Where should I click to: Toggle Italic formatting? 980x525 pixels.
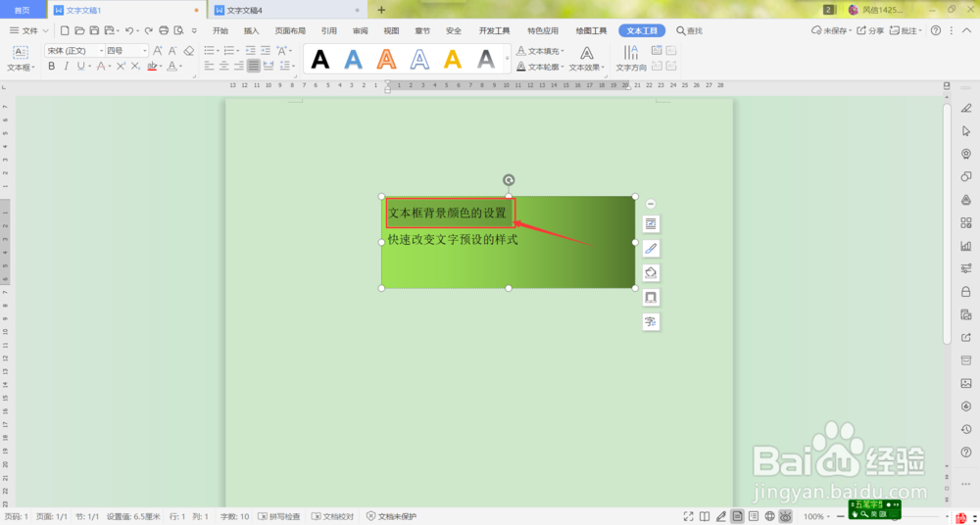click(67, 66)
